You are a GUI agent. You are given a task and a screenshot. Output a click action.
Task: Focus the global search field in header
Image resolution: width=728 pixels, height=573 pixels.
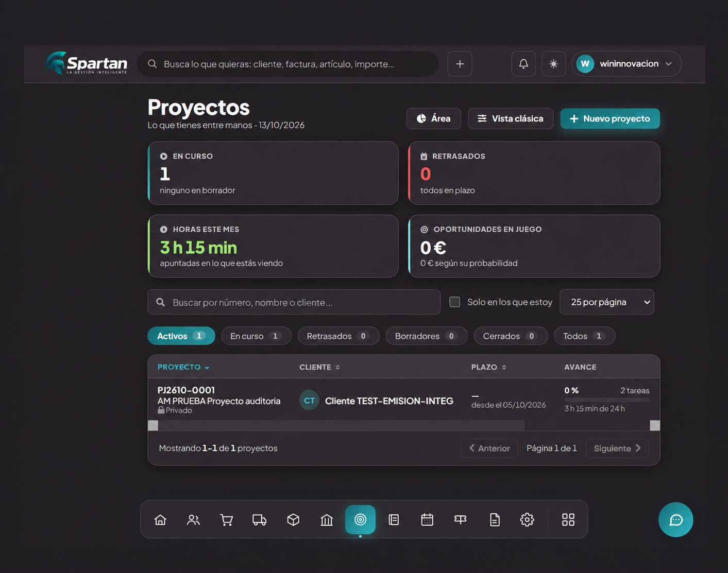(287, 64)
